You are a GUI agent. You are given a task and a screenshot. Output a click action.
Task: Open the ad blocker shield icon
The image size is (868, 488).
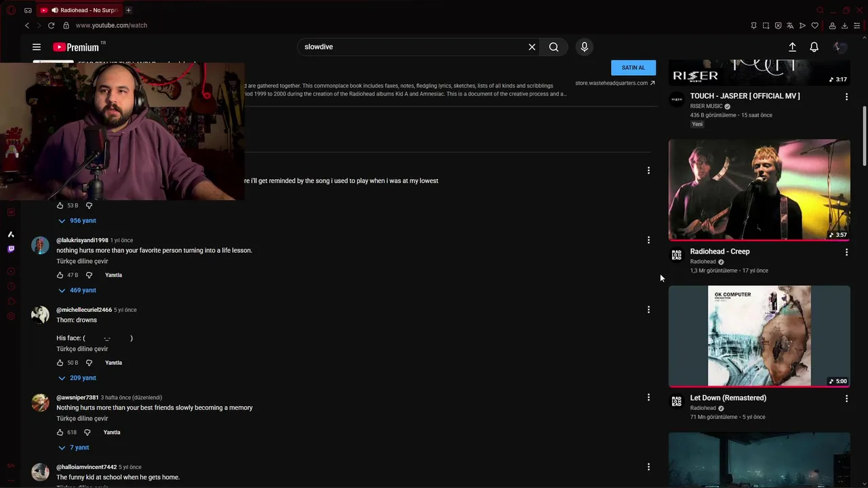778,26
